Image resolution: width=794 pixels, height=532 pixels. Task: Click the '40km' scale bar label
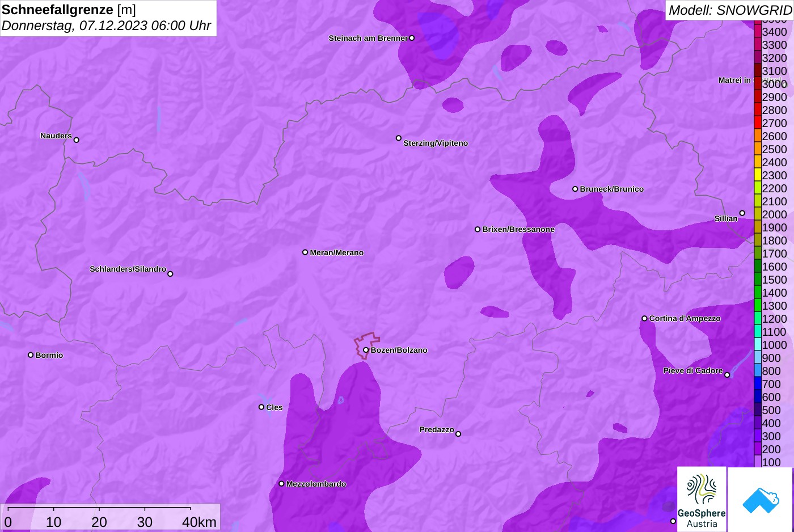199,522
